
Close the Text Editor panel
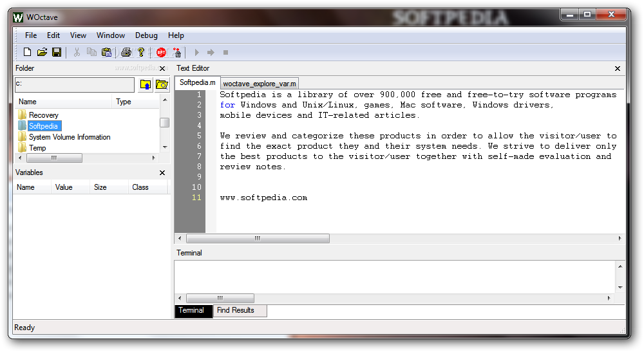coord(618,68)
